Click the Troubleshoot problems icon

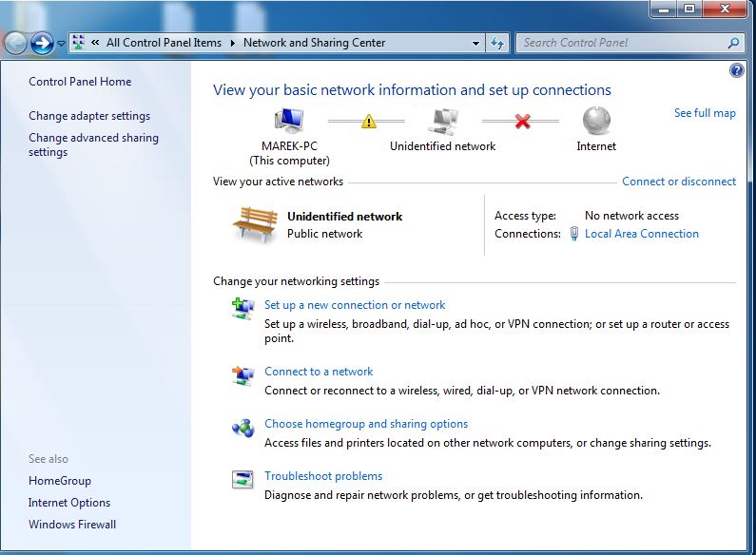243,480
